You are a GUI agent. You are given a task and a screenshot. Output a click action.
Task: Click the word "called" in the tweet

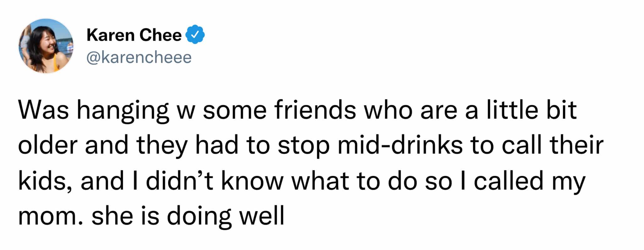coord(508,181)
